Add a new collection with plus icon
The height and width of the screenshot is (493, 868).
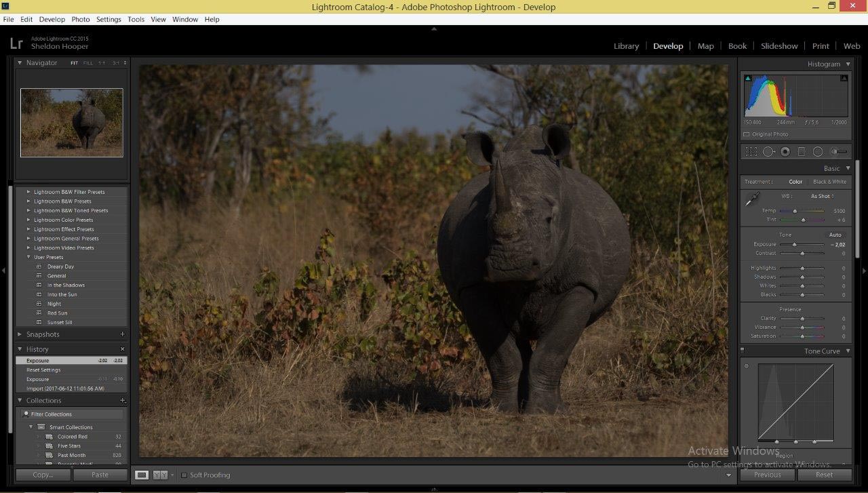[x=123, y=401]
